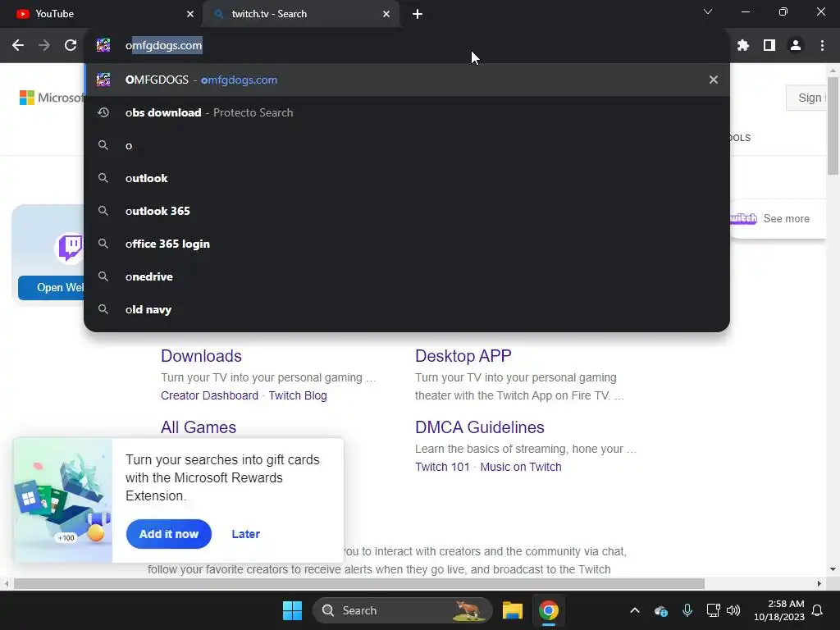
Task: Choose the old navy suggestion
Action: coord(407,309)
